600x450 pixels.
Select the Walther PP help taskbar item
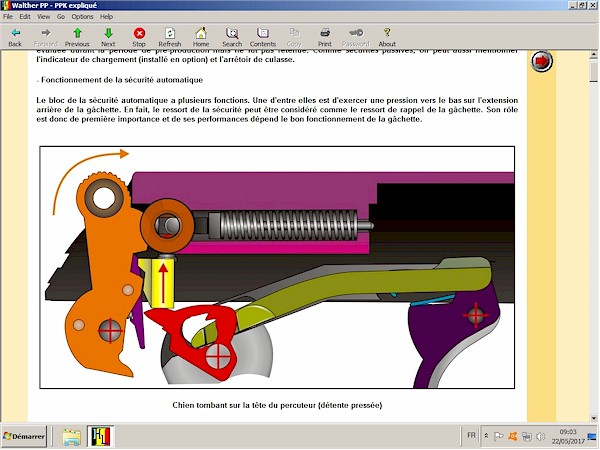100,437
